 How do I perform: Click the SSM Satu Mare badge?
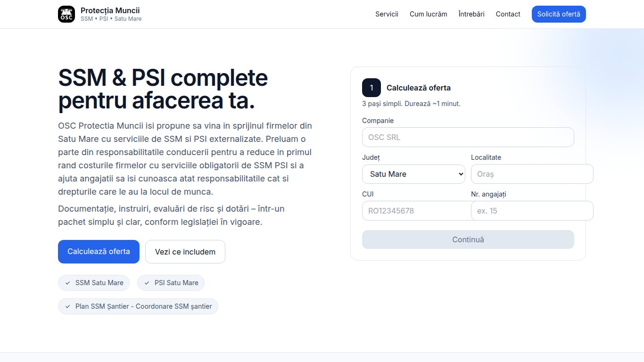coord(94,283)
